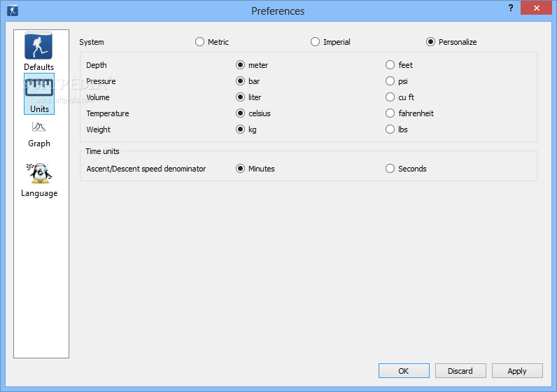The height and width of the screenshot is (392, 557).
Task: Choose the Imperial system option
Action: pos(330,42)
